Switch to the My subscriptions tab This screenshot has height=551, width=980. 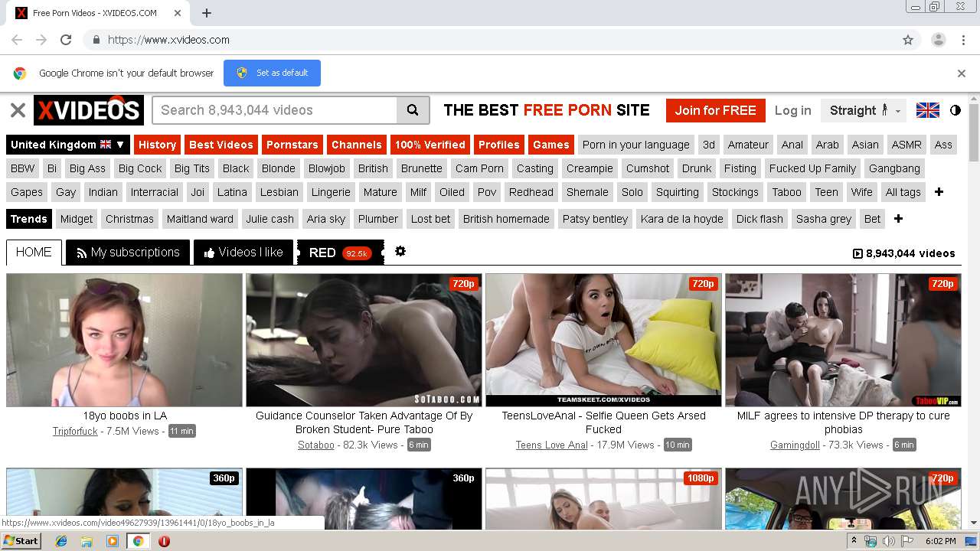click(128, 252)
